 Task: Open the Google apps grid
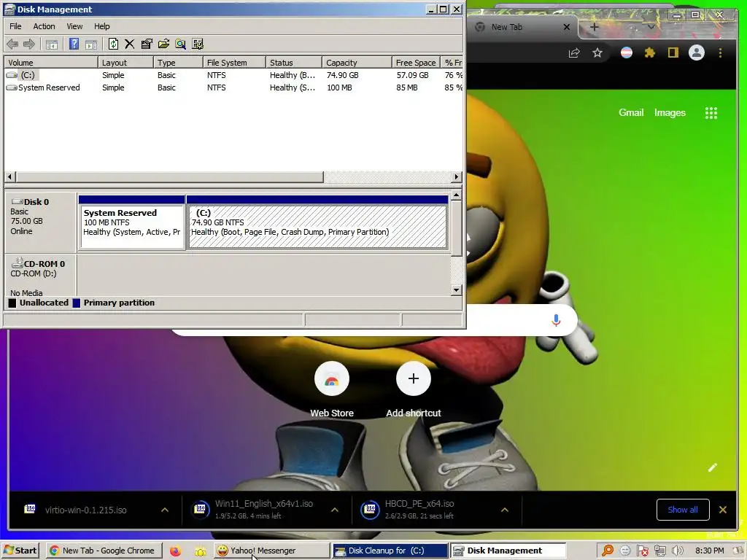pyautogui.click(x=711, y=113)
